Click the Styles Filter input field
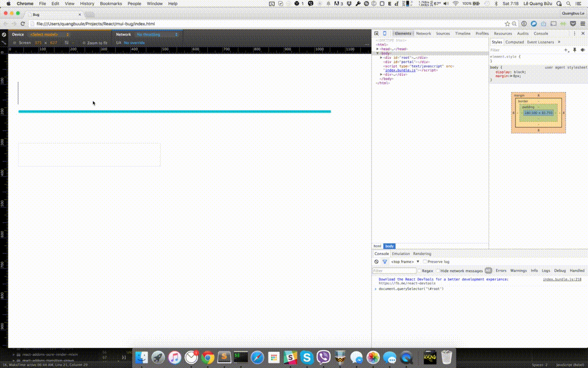Viewport: 588px width, 368px height. [x=525, y=50]
